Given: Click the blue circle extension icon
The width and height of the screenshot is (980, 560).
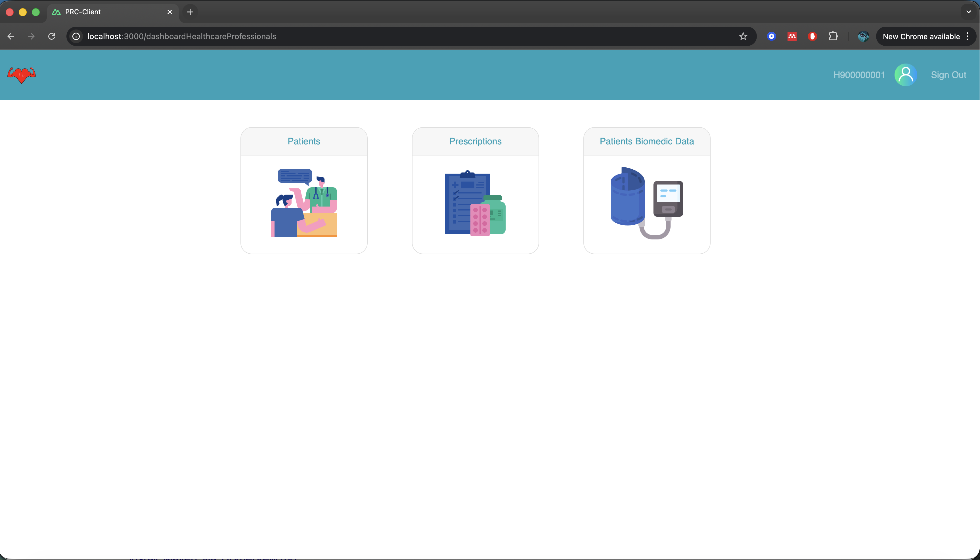Looking at the screenshot, I should click(771, 36).
